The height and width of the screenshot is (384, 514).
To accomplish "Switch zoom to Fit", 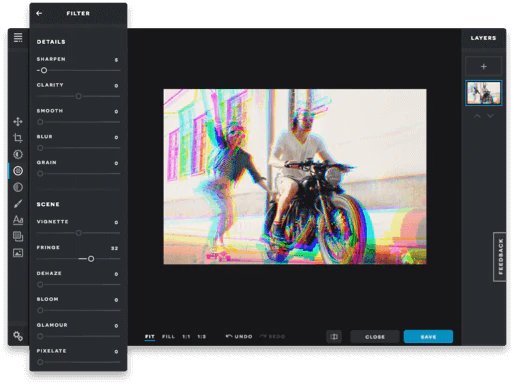I will [x=150, y=337].
